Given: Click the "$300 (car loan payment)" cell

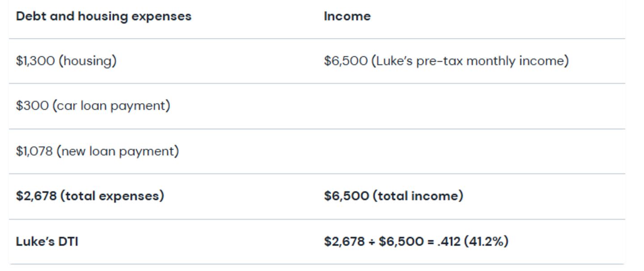Looking at the screenshot, I should [x=93, y=106].
